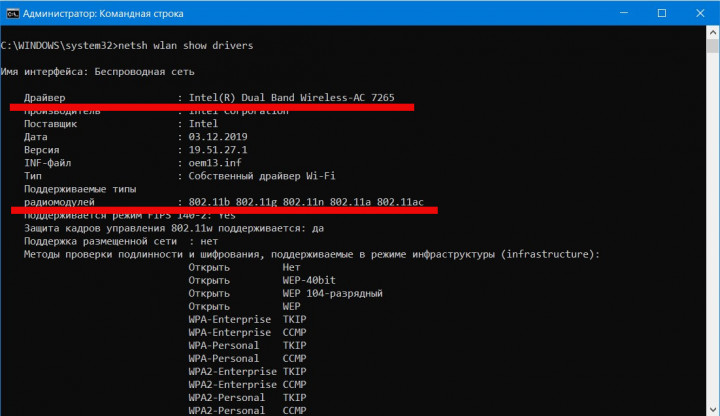This screenshot has height=416, width=720.
Task: Click the 'WPA-Personal TKIP' row
Action: pyautogui.click(x=247, y=345)
